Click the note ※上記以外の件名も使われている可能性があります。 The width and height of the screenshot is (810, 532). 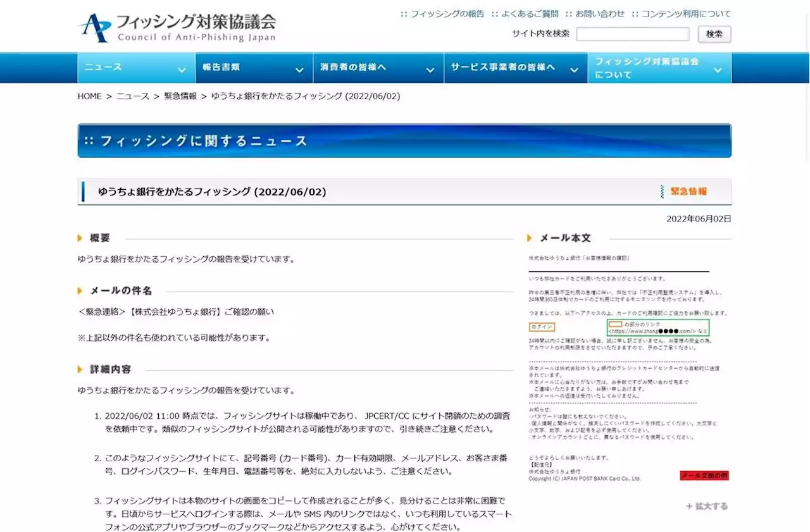click(174, 338)
